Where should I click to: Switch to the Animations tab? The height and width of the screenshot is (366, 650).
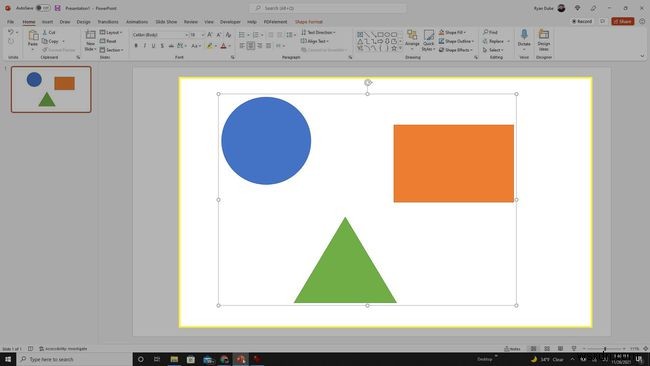(x=137, y=22)
